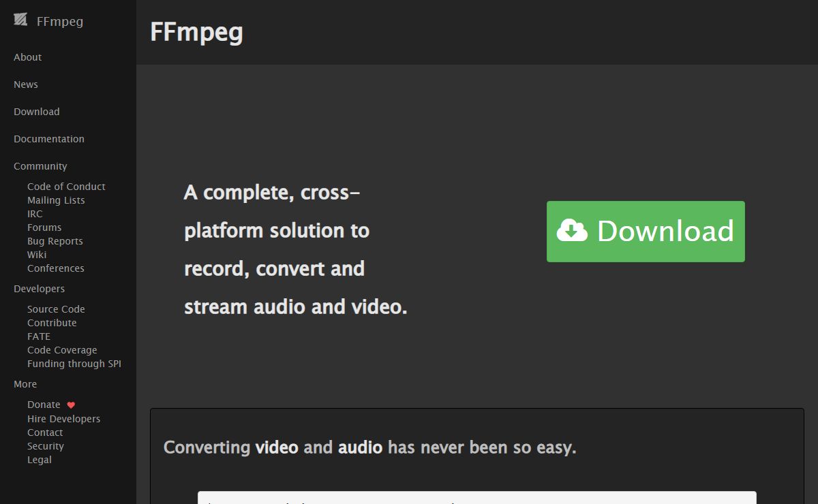The image size is (818, 504).
Task: Open Download in the sidebar menu
Action: pos(37,112)
